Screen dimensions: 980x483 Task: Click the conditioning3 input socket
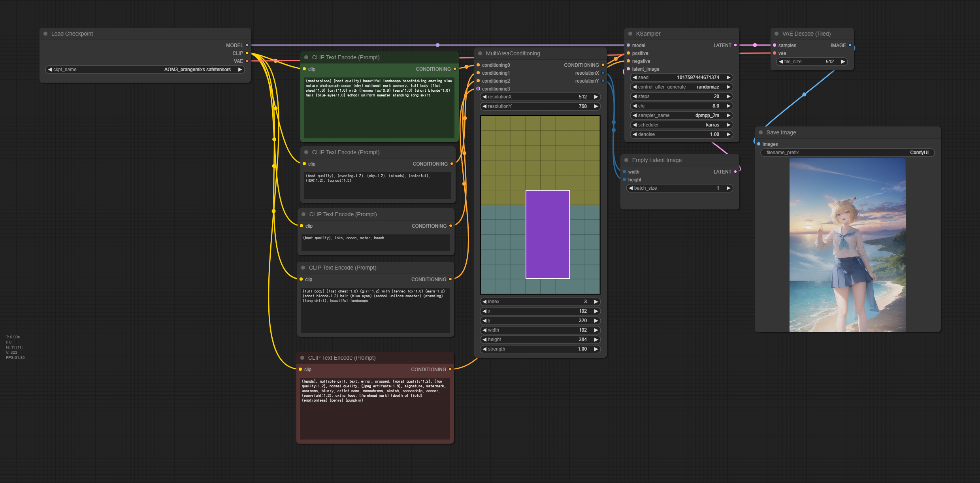click(478, 89)
